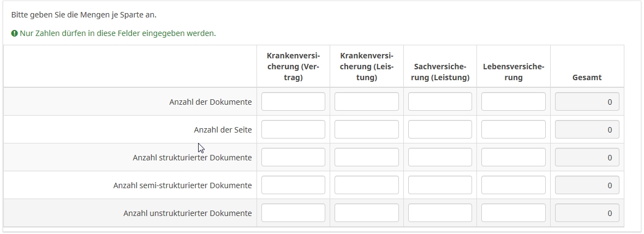The image size is (644, 234).
Task: Click Anzahl der Dokumente field under Krankenversicherung (Leistung)
Action: (366, 101)
